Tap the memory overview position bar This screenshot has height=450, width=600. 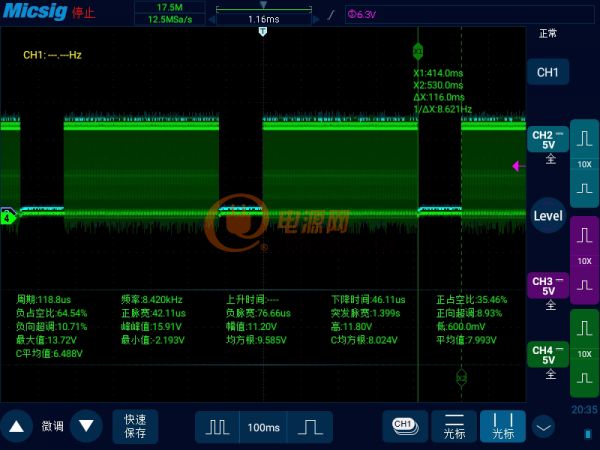[x=264, y=8]
